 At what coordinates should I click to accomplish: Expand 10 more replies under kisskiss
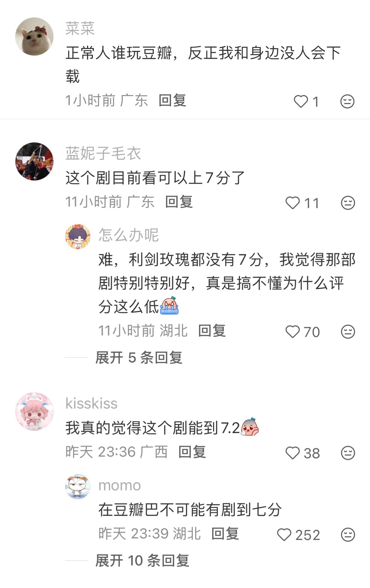tap(142, 560)
